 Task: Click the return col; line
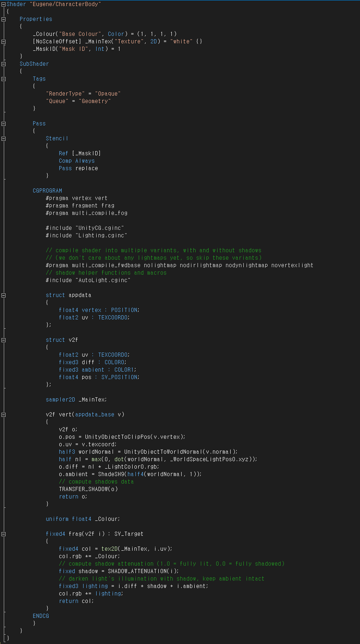coord(77,601)
